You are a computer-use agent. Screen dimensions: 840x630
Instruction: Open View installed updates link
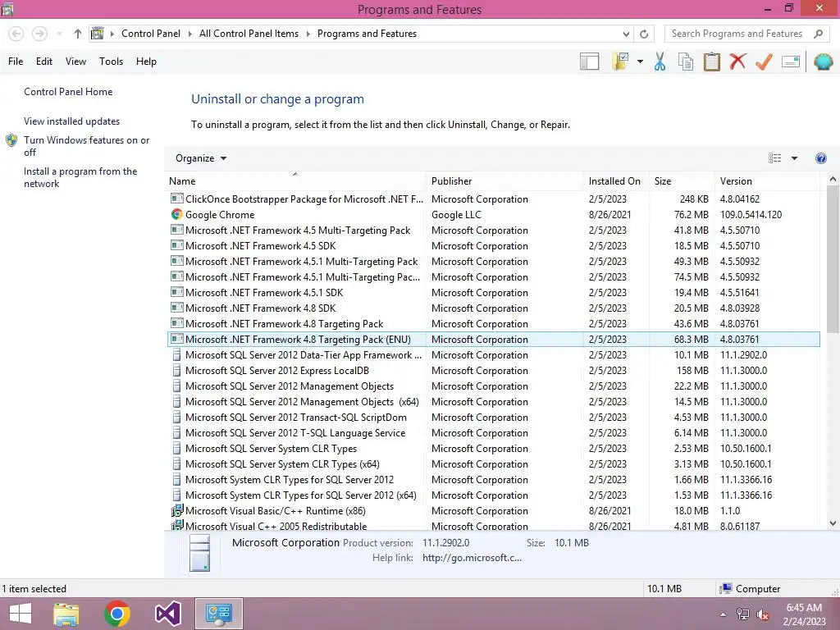pyautogui.click(x=72, y=121)
